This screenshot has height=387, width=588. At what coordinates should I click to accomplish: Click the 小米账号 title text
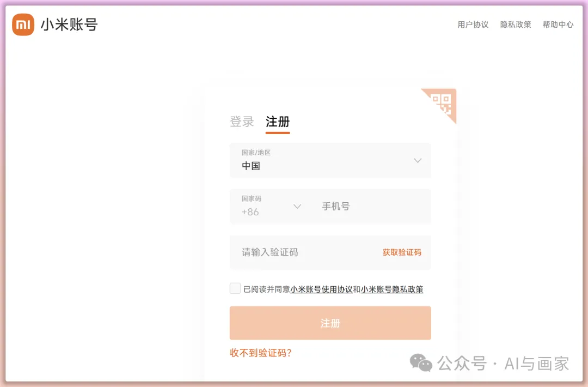[69, 25]
